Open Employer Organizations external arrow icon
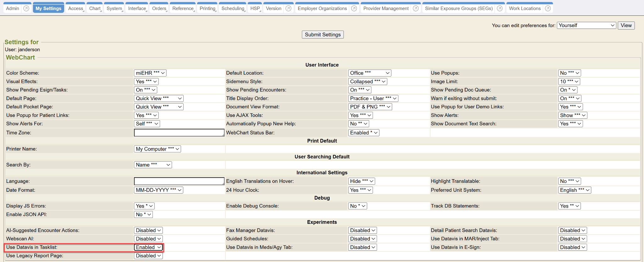Image resolution: width=644 pixels, height=262 pixels. pos(354,9)
